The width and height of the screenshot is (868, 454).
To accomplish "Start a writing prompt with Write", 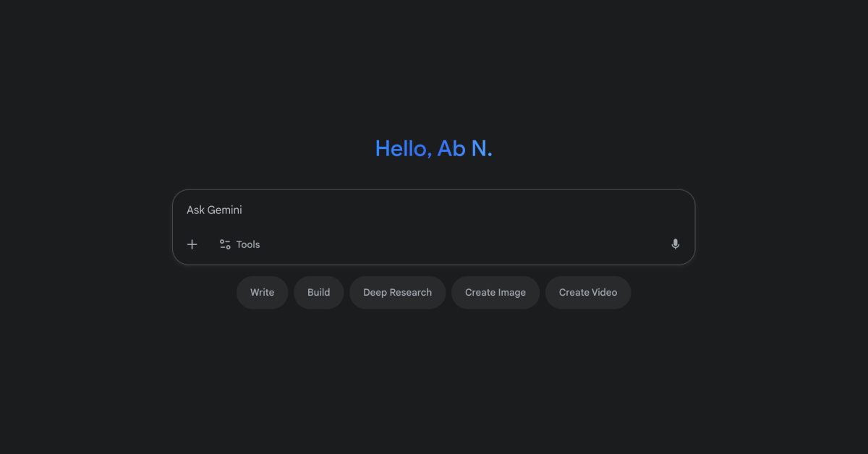I will (x=262, y=292).
